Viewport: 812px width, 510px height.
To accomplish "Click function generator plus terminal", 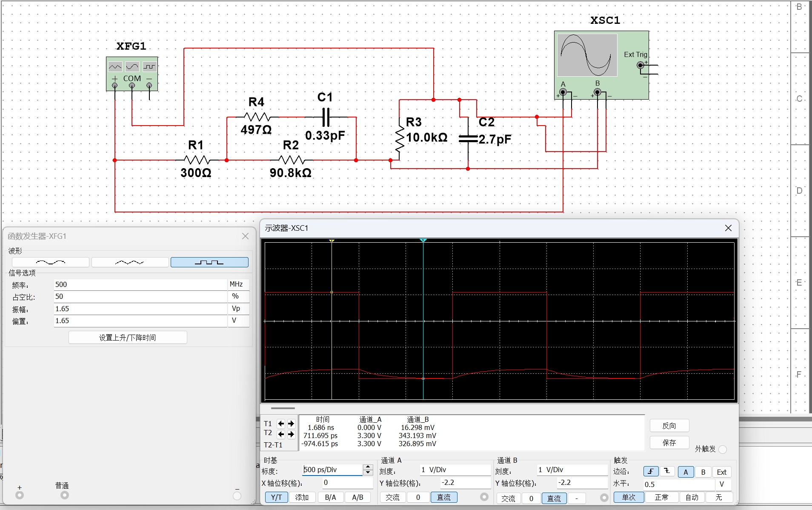I will [x=20, y=495].
